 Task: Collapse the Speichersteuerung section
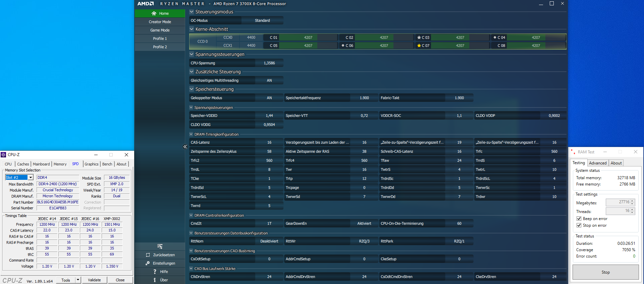192,89
